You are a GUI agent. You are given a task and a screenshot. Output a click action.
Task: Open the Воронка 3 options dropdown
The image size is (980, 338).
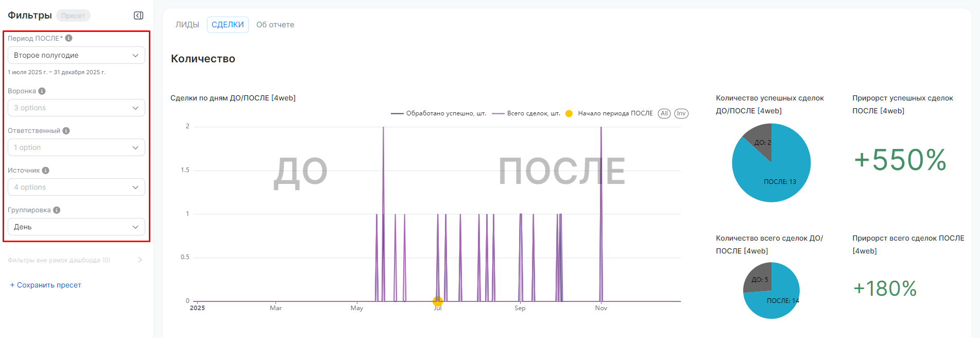76,108
